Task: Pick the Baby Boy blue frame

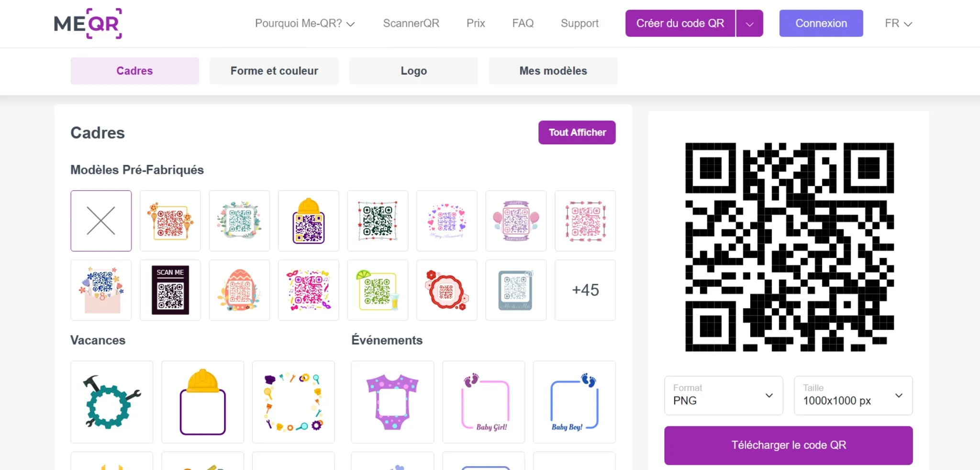Action: tap(574, 402)
